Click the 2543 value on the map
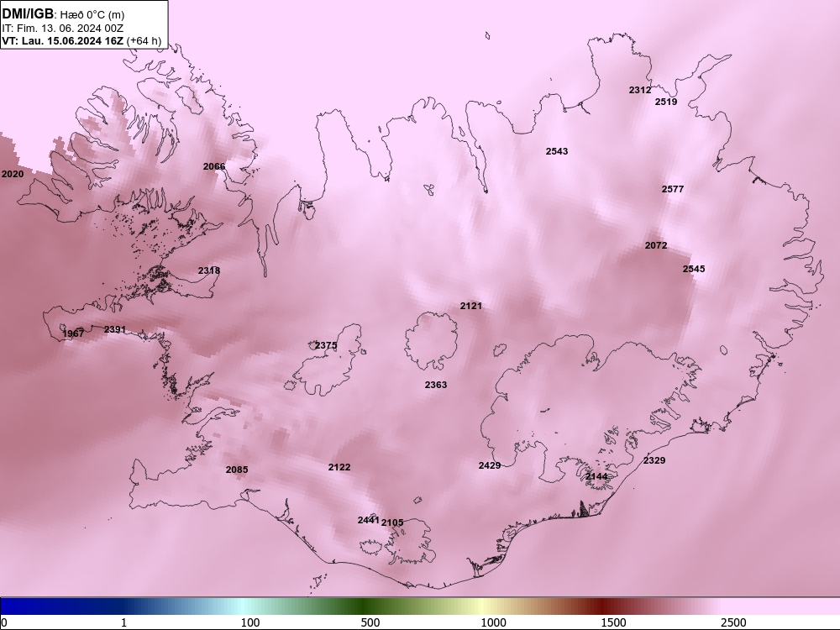Image resolution: width=840 pixels, height=630 pixels. (557, 151)
